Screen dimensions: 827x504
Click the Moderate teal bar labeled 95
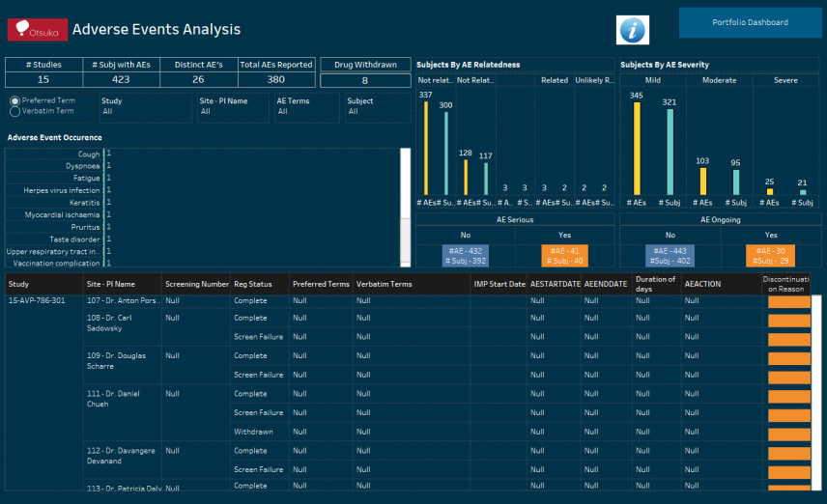pos(736,182)
